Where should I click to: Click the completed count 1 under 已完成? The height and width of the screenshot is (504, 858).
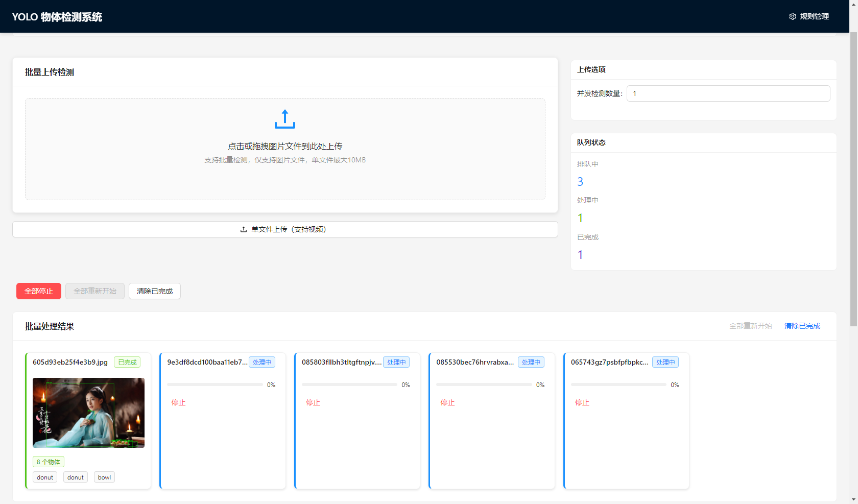(580, 255)
